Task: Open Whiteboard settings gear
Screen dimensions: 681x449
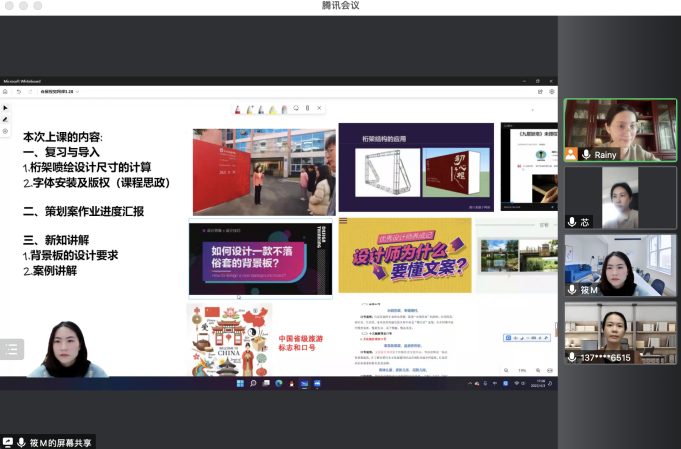Action: (x=552, y=92)
